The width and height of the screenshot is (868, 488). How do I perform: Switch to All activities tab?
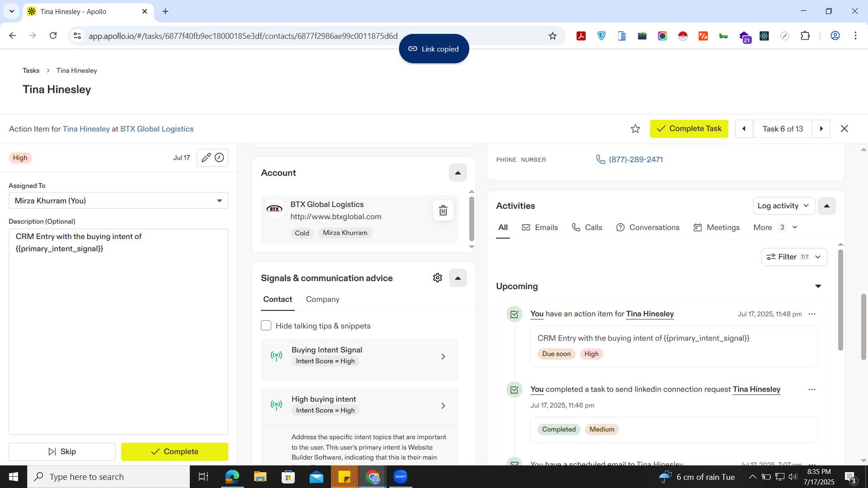pyautogui.click(x=503, y=227)
